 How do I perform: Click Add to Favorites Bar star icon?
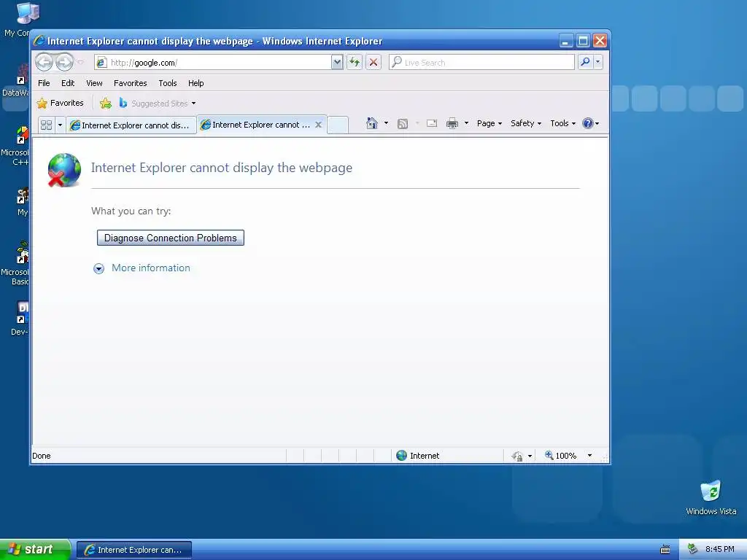[106, 103]
